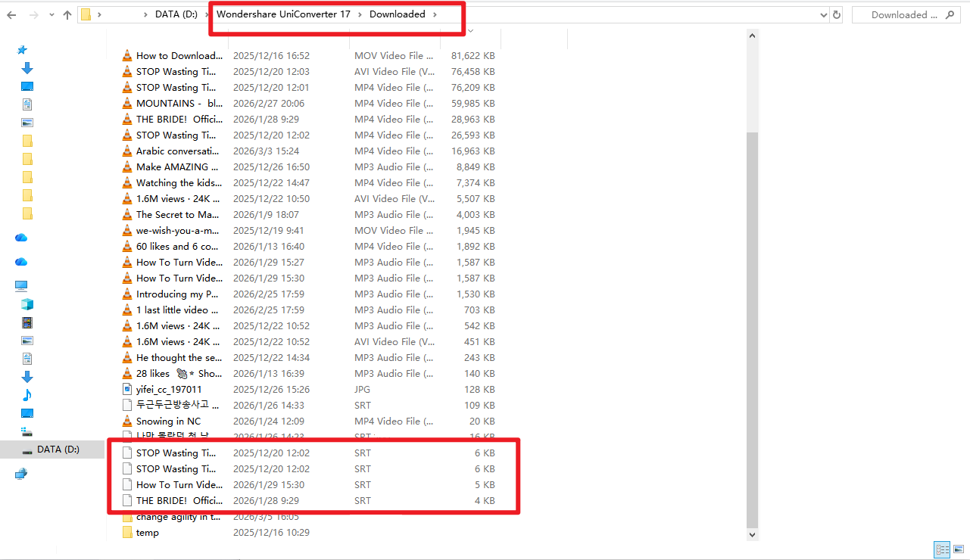Click the Quick access star icon
Image resolution: width=970 pixels, height=560 pixels.
pos(22,50)
